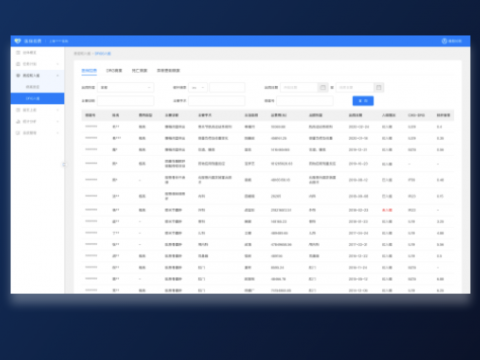This screenshot has width=480, height=360.
Task: Open the start-date calendar picker icon
Action: (x=323, y=87)
